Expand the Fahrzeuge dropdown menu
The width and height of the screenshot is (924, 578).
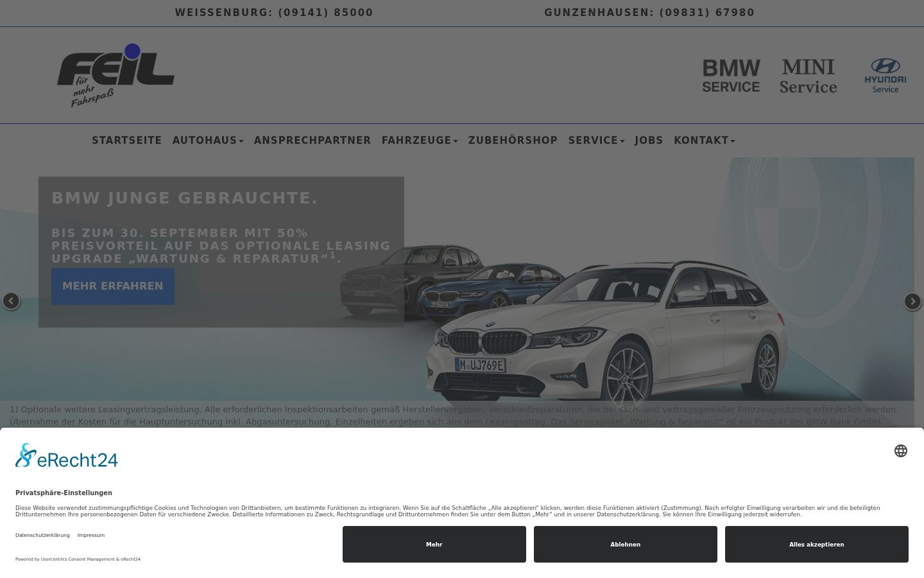pyautogui.click(x=420, y=140)
